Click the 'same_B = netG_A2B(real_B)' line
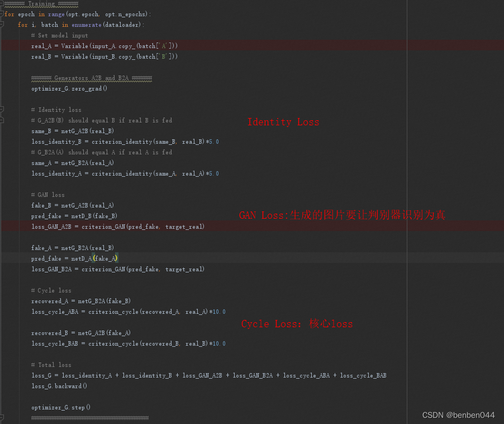The width and height of the screenshot is (504, 424). point(73,131)
